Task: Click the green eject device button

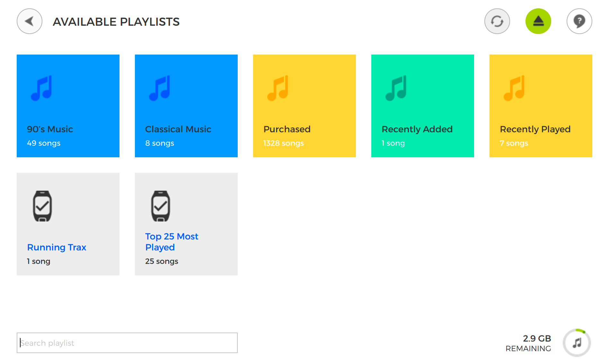Action: [538, 21]
